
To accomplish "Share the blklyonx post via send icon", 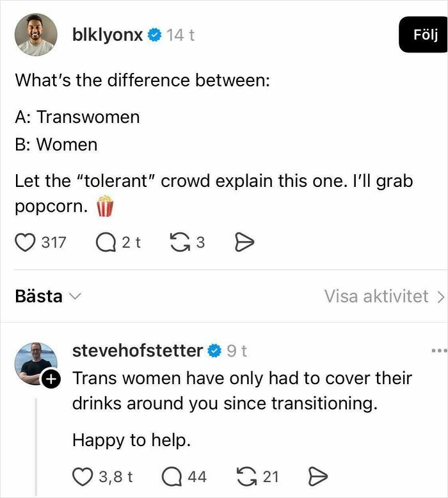I will [x=246, y=242].
